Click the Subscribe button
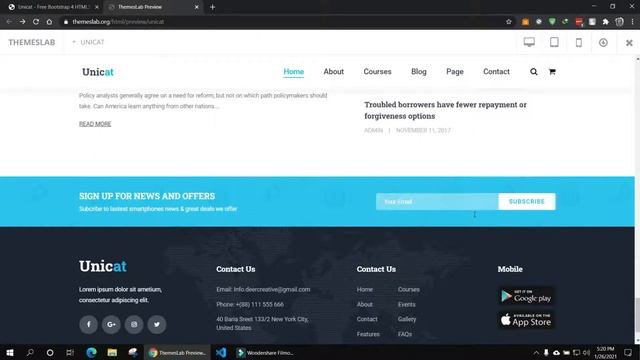640x360 pixels. coord(527,202)
